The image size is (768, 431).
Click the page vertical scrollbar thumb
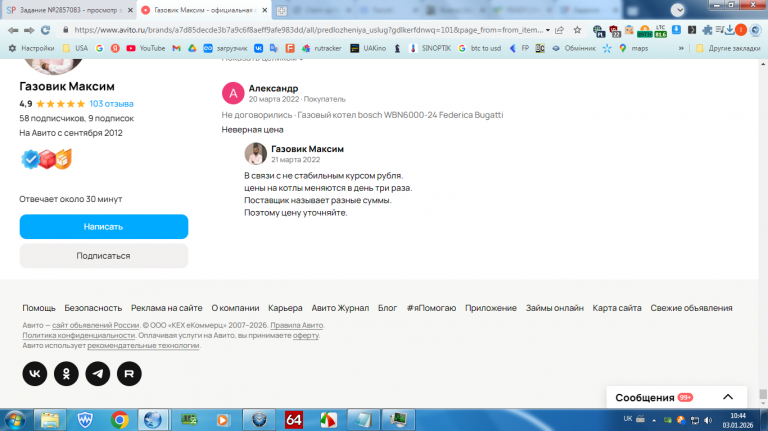[763, 394]
